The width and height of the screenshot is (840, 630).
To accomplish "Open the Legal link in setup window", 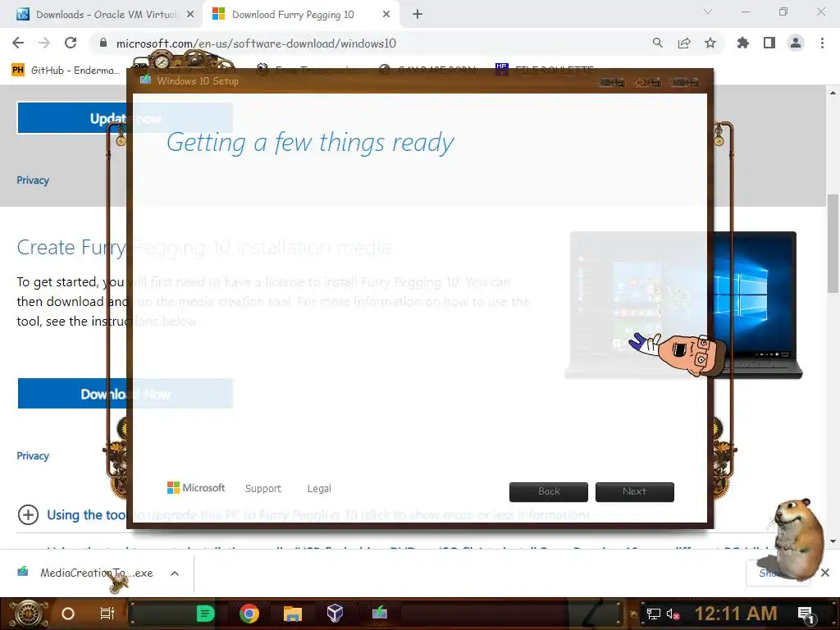I will [319, 489].
